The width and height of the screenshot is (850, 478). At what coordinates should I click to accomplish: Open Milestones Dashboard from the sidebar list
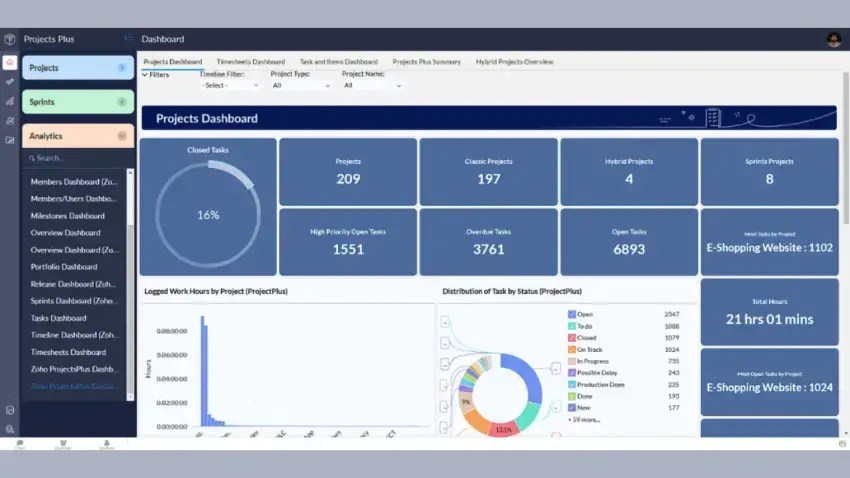[x=68, y=216]
